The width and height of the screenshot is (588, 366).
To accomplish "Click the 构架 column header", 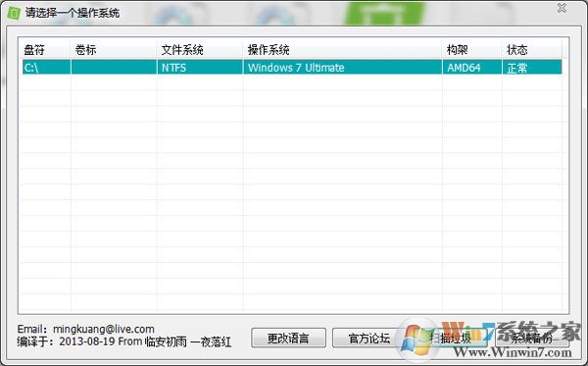I will 471,49.
